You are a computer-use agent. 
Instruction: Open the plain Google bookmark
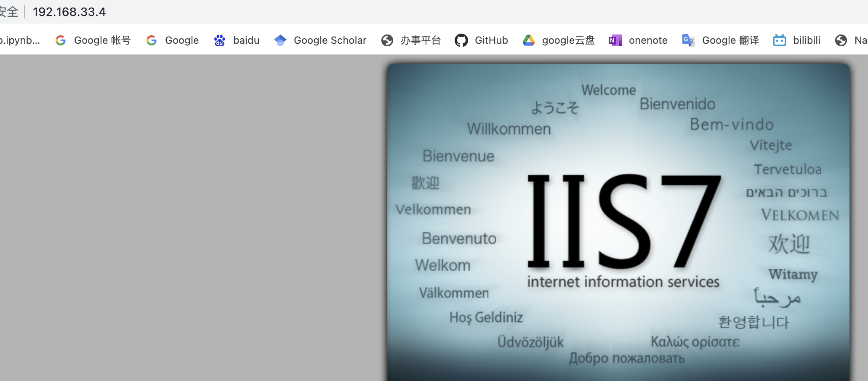pos(182,40)
